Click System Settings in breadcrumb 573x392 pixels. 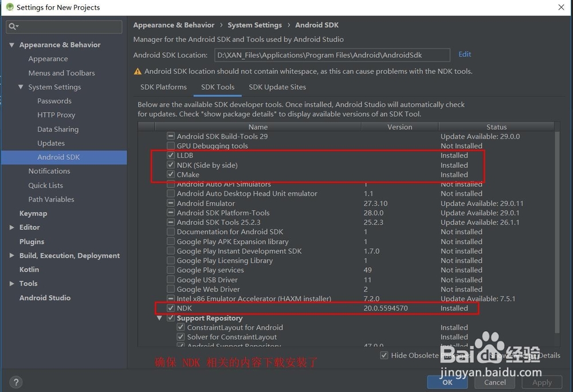[x=254, y=25]
